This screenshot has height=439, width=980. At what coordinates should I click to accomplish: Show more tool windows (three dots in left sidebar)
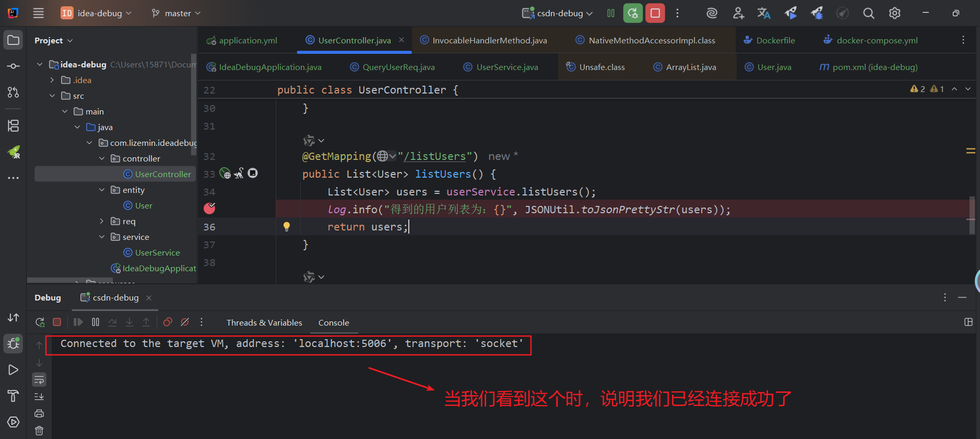click(14, 178)
